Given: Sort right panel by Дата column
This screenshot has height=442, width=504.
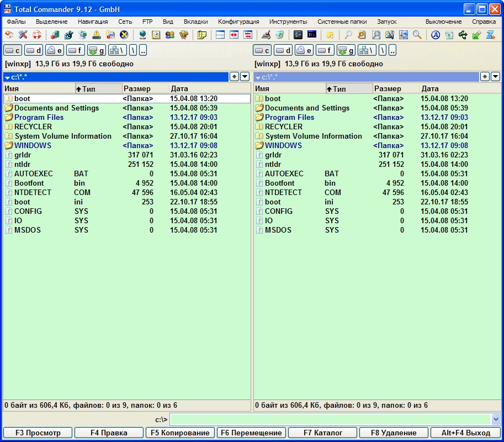Looking at the screenshot, I should pos(460,88).
